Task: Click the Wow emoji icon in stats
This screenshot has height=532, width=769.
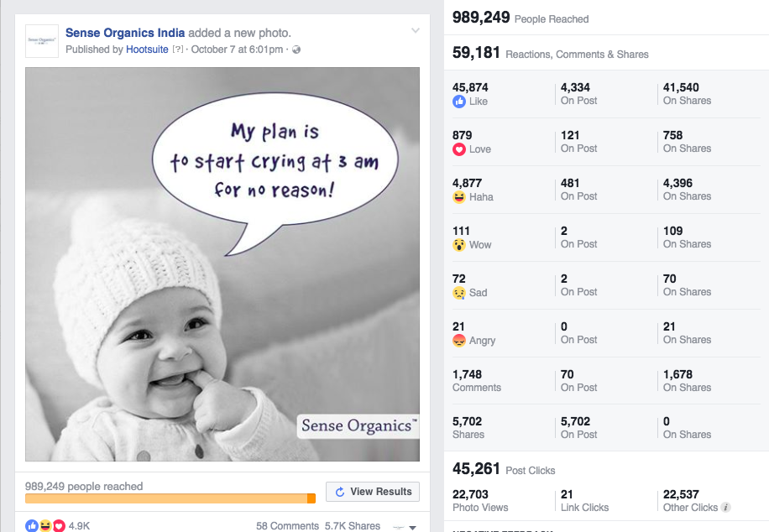Action: coord(459,245)
